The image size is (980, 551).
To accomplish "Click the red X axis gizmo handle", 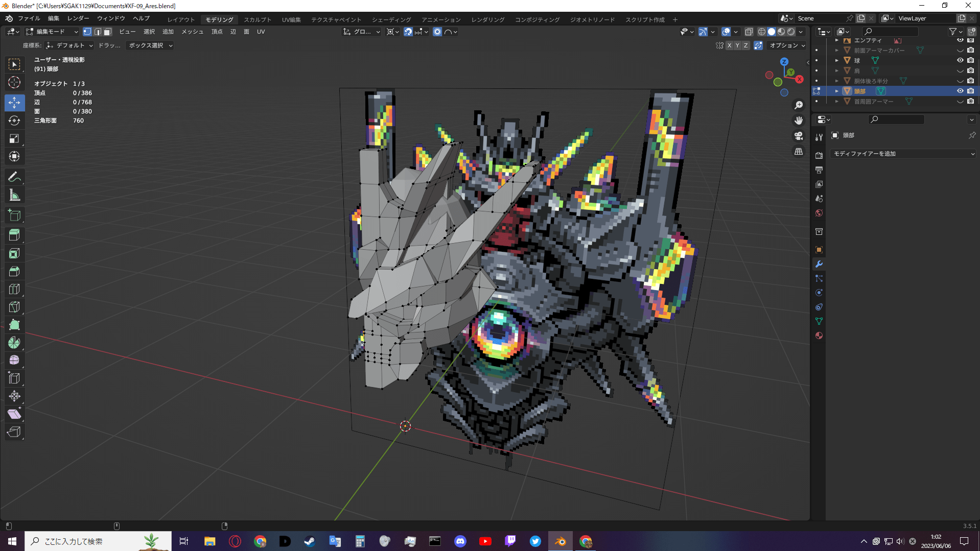I will (800, 79).
